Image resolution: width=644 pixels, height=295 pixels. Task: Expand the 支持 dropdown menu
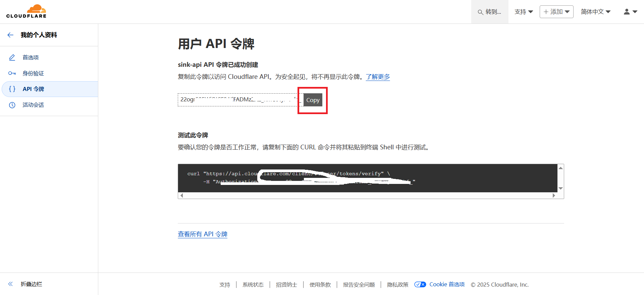(x=524, y=12)
